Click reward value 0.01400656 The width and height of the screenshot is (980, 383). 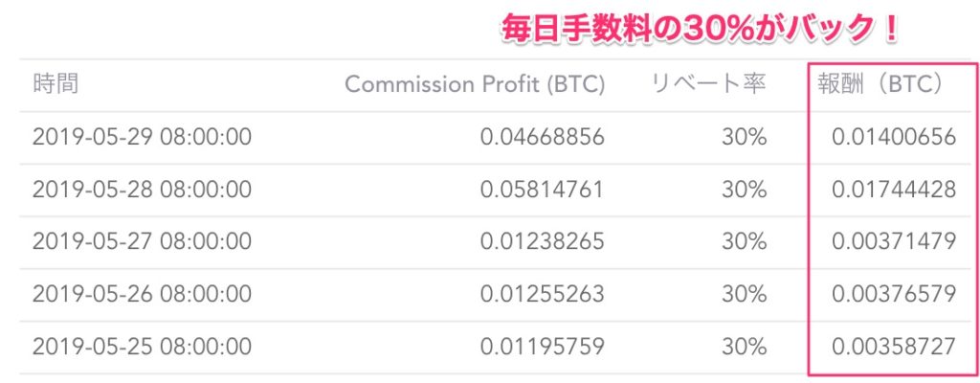(x=894, y=137)
